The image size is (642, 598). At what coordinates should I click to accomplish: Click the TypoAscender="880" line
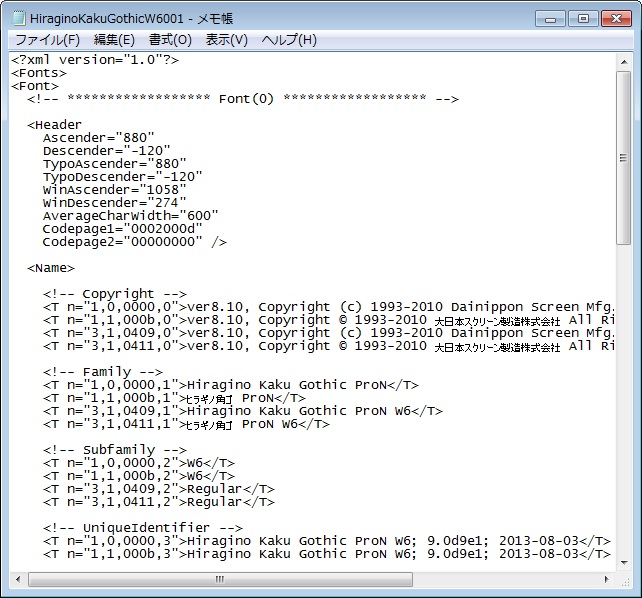[115, 164]
